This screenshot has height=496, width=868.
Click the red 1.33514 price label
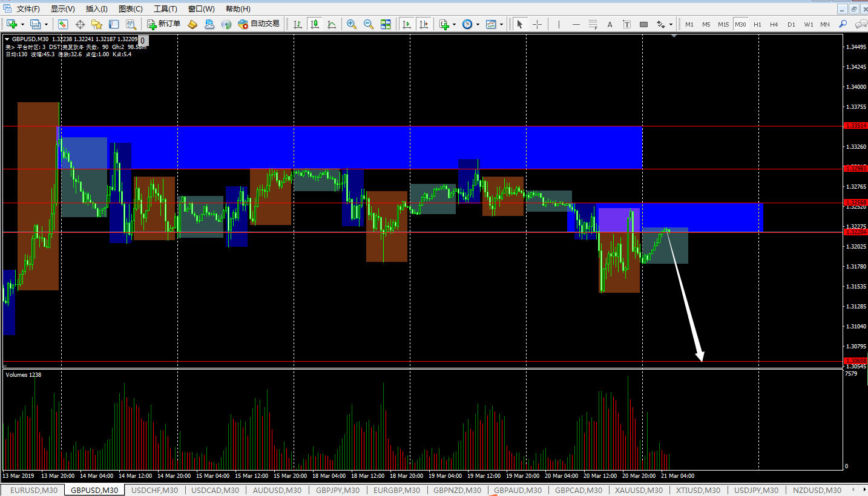point(855,126)
